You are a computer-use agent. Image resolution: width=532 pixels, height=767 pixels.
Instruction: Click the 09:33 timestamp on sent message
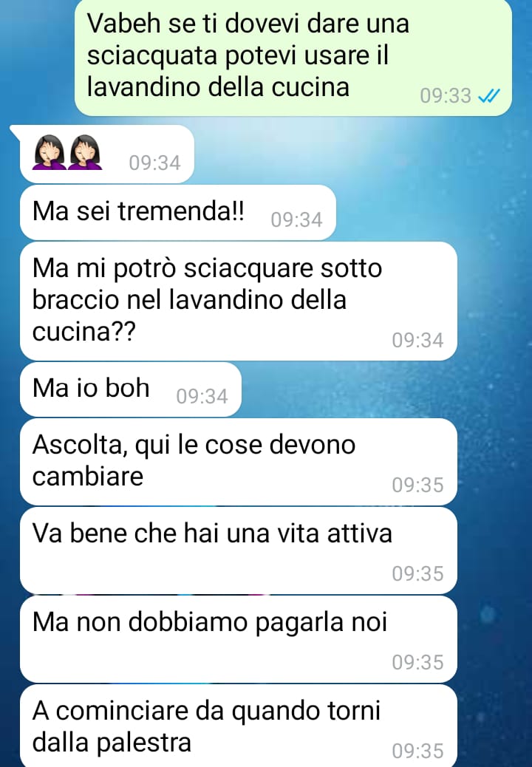(x=446, y=96)
